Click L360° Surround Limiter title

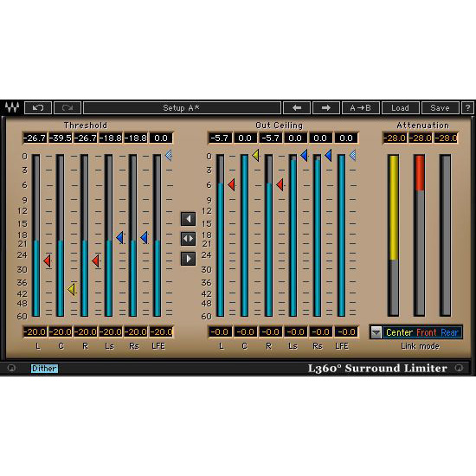click(377, 368)
